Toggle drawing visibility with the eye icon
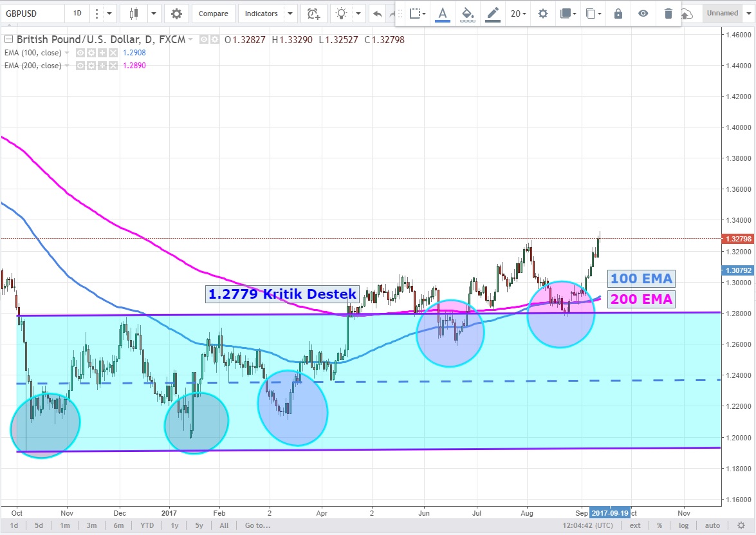Screen dimensions: 756x535 (x=643, y=14)
